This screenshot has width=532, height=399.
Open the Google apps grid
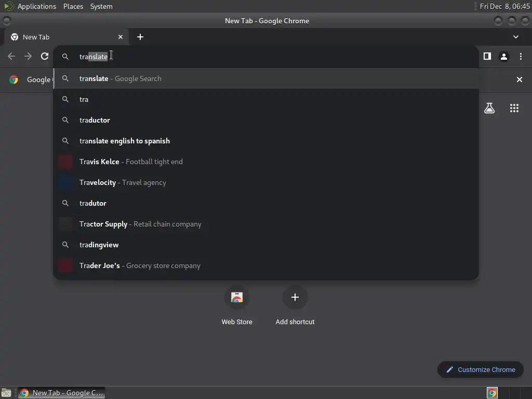tap(514, 108)
